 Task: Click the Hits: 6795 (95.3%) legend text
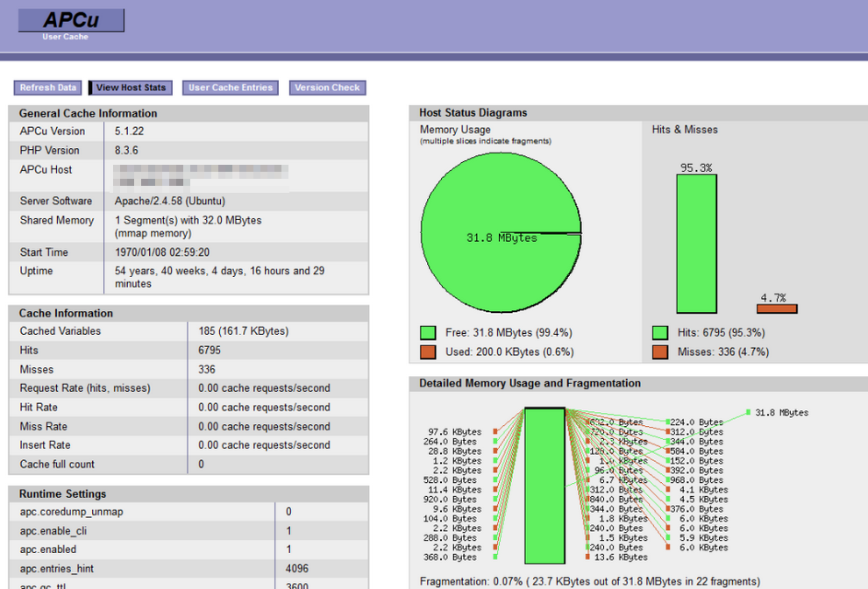[722, 333]
